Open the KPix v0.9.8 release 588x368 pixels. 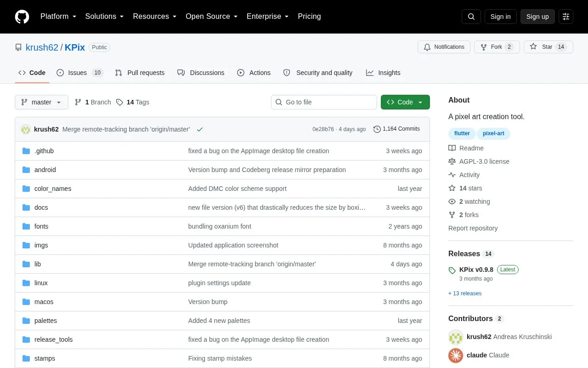pyautogui.click(x=476, y=270)
